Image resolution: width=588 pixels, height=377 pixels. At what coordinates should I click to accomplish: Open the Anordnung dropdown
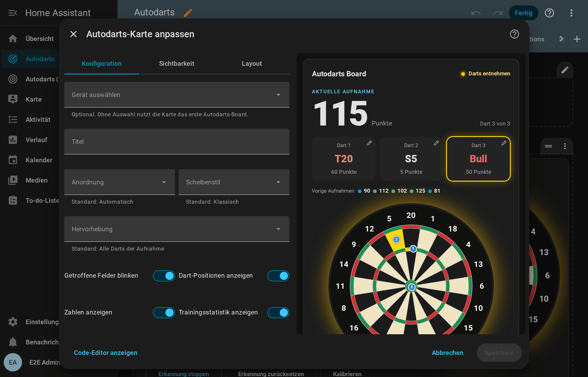pos(120,182)
